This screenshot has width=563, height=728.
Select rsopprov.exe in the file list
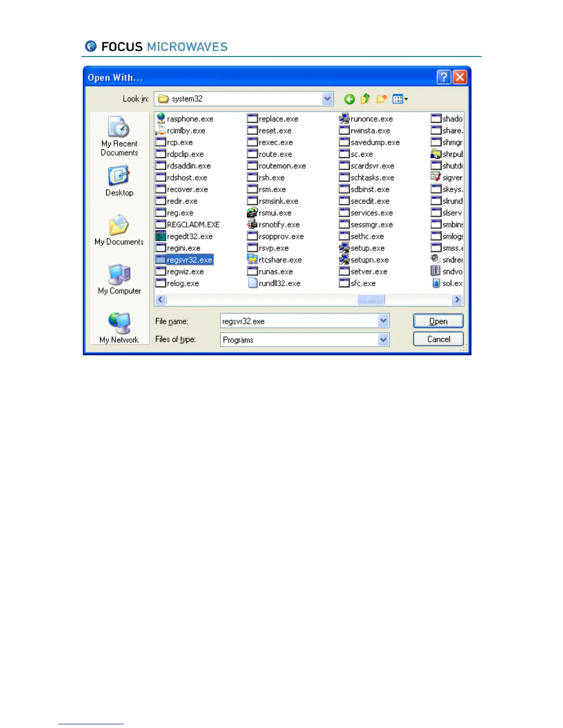276,236
